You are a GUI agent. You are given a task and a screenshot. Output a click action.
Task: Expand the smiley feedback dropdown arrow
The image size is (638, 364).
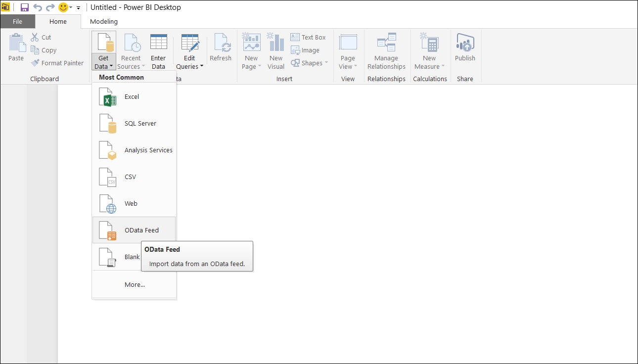coord(71,8)
